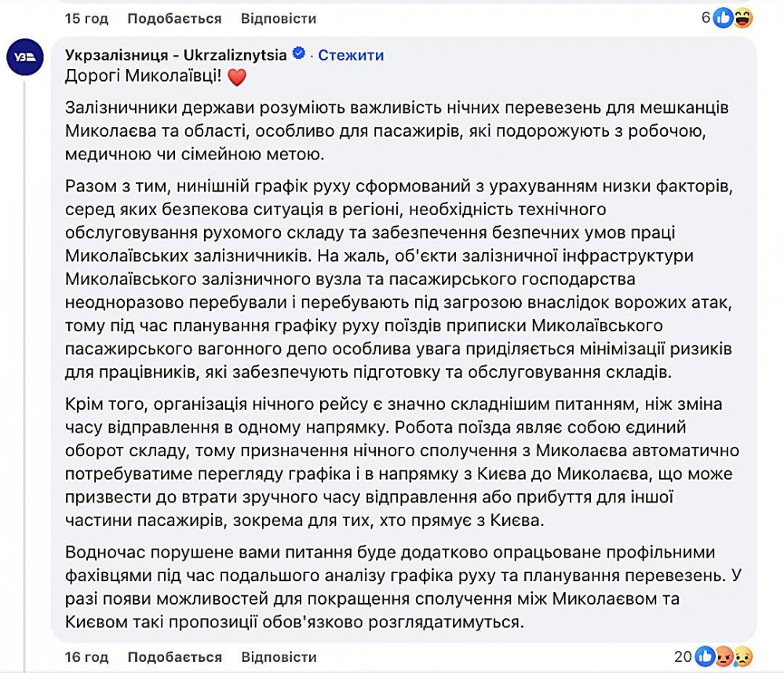View reactions list with count 6
Viewport: 784px width, 680px height.
[706, 18]
